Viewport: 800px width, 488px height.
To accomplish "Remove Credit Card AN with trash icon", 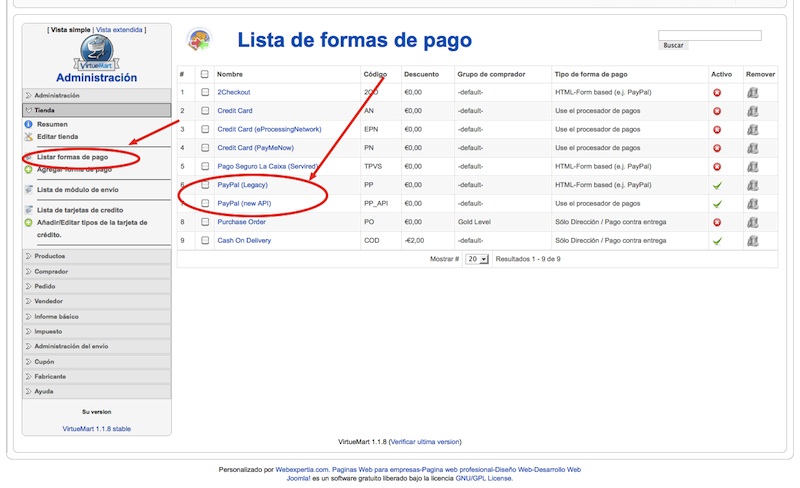I will click(753, 111).
